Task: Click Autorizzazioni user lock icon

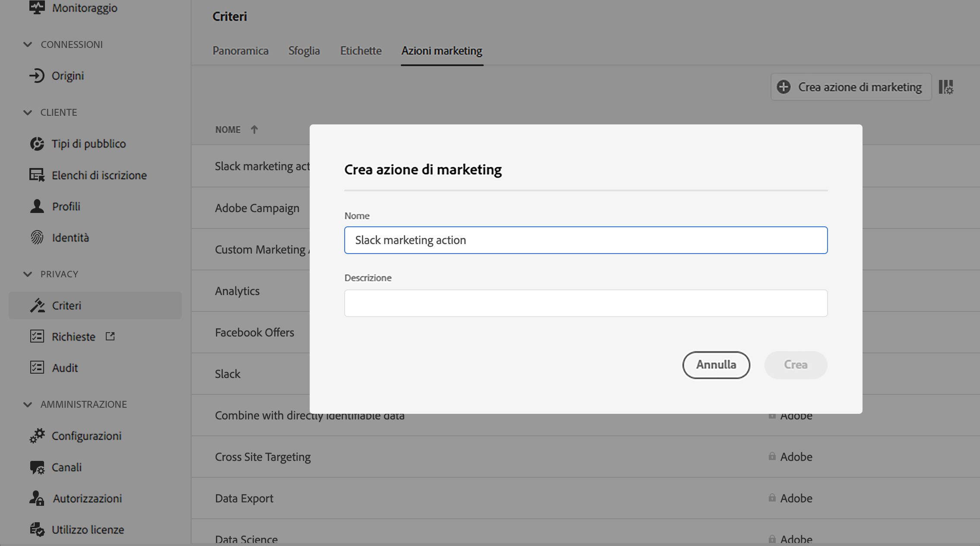Action: [x=37, y=498]
